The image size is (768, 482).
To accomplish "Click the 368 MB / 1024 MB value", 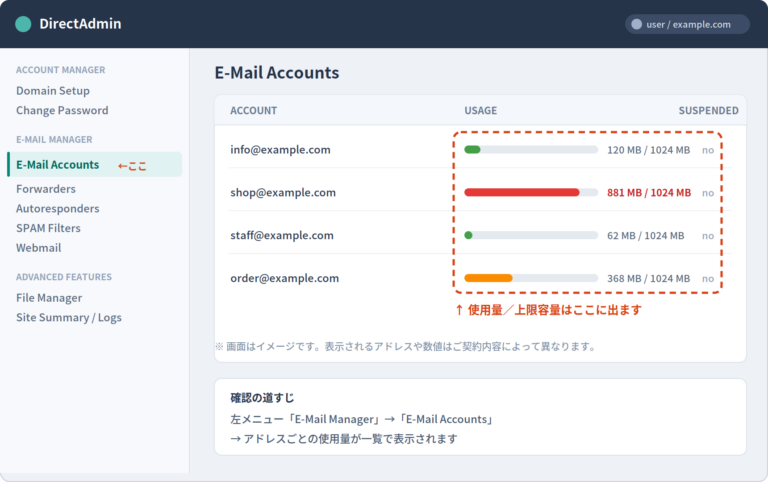I will click(648, 278).
